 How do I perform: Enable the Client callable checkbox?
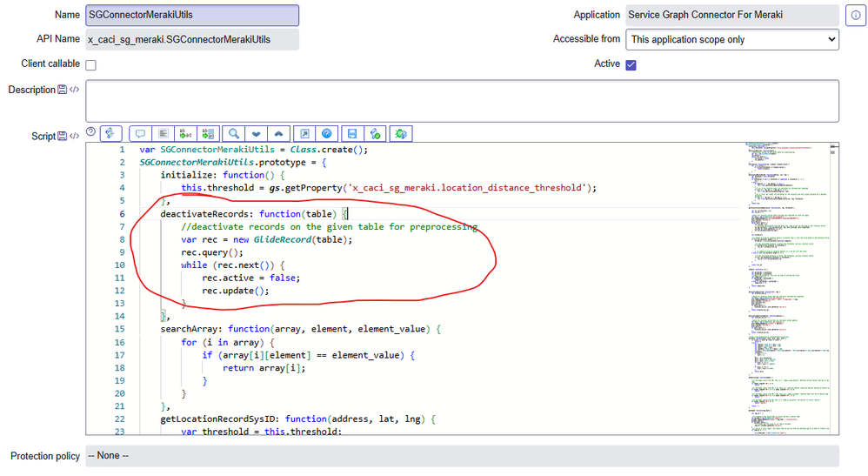click(90, 65)
